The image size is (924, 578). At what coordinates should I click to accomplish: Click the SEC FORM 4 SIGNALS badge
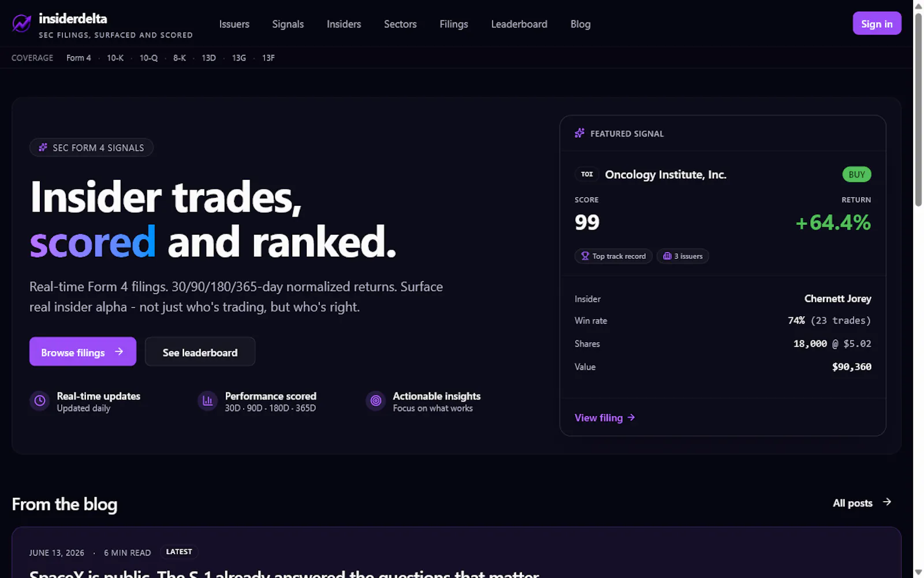(x=91, y=147)
